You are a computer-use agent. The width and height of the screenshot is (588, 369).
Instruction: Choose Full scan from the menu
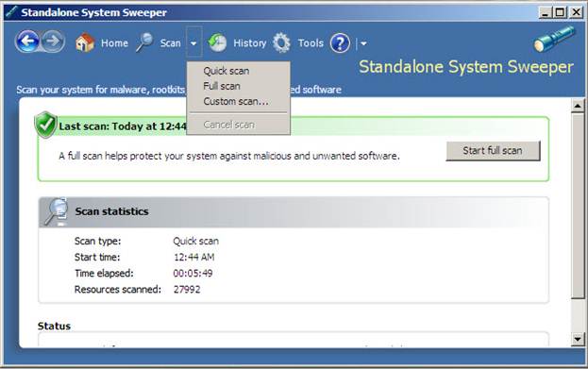click(238, 86)
